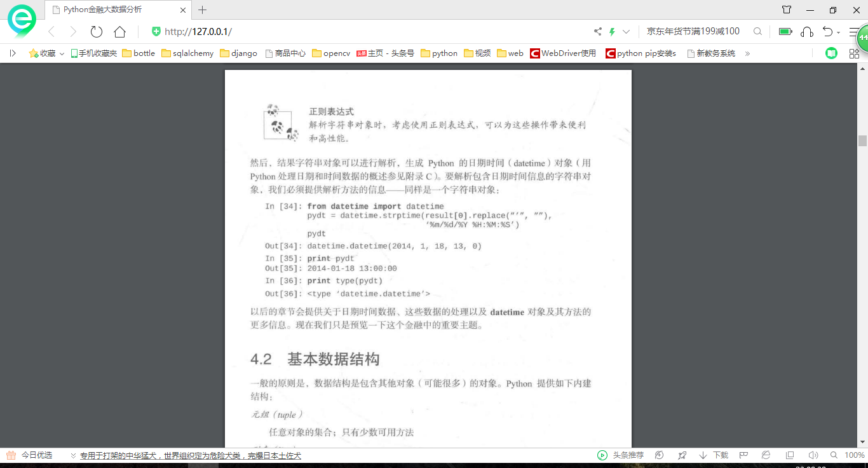The width and height of the screenshot is (868, 468).
Task: Go forward with the forward arrow
Action: 73,32
